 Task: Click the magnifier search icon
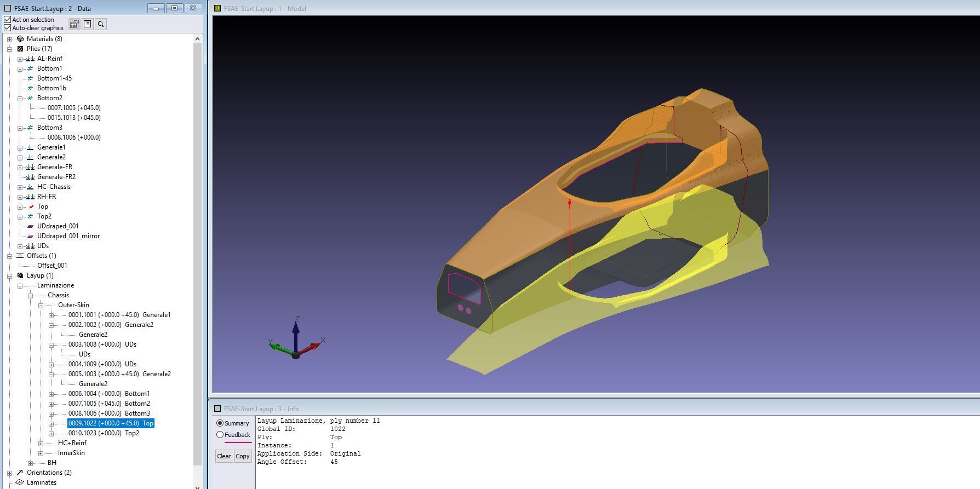(x=101, y=24)
